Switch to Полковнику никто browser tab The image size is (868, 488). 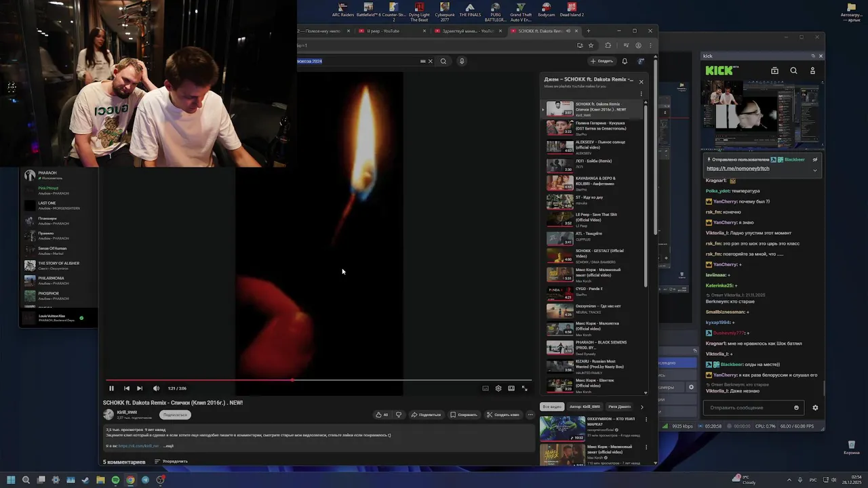324,31
